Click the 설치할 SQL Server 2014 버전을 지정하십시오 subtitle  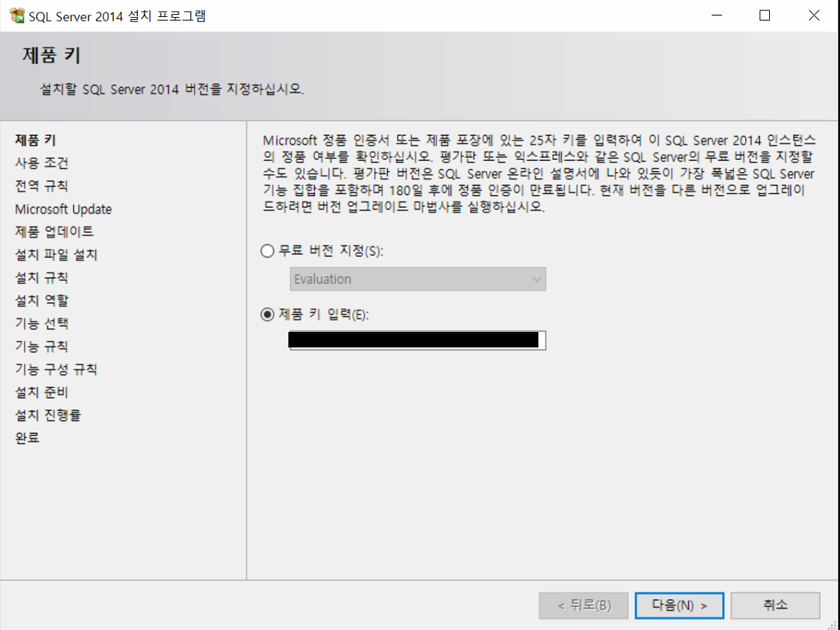coord(172,89)
